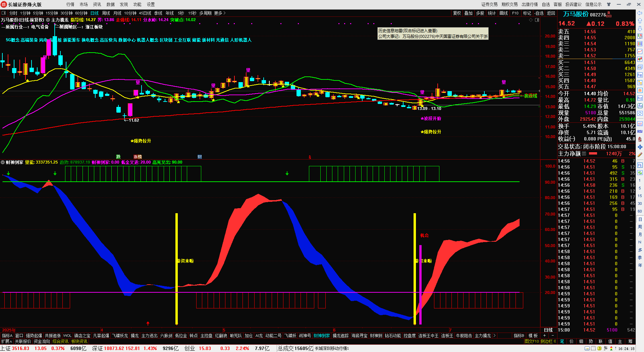
Task: Switch to 月 period in right sidebar
Action: [x=640, y=235]
